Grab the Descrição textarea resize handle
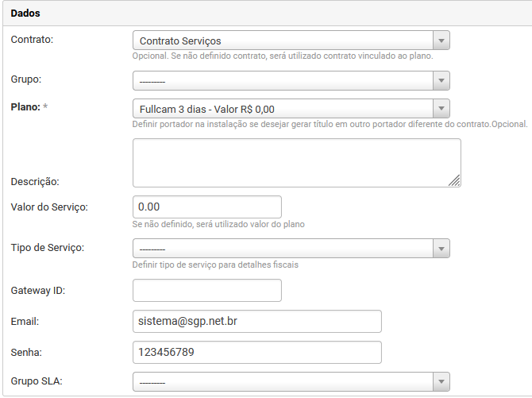The image size is (532, 398). [455, 181]
